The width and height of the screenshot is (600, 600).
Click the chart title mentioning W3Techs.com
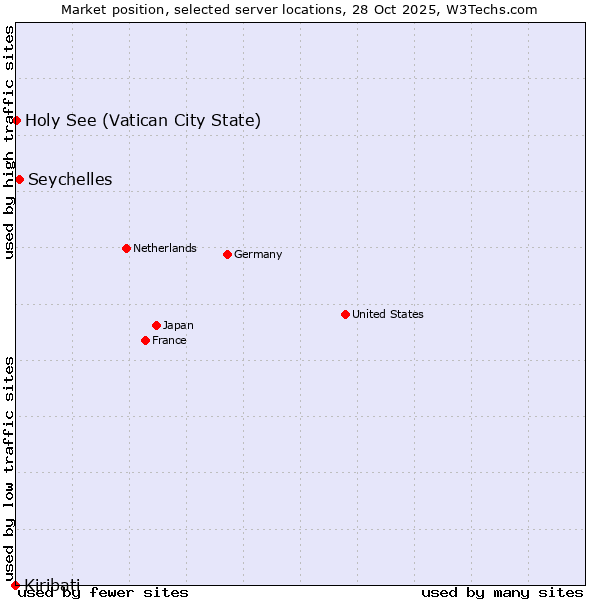[x=299, y=9]
